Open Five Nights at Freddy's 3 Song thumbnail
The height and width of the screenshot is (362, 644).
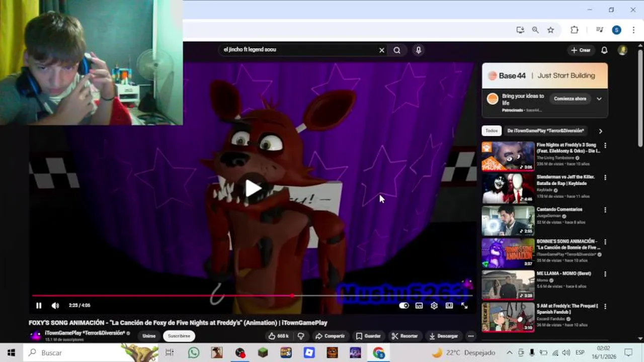click(x=508, y=156)
